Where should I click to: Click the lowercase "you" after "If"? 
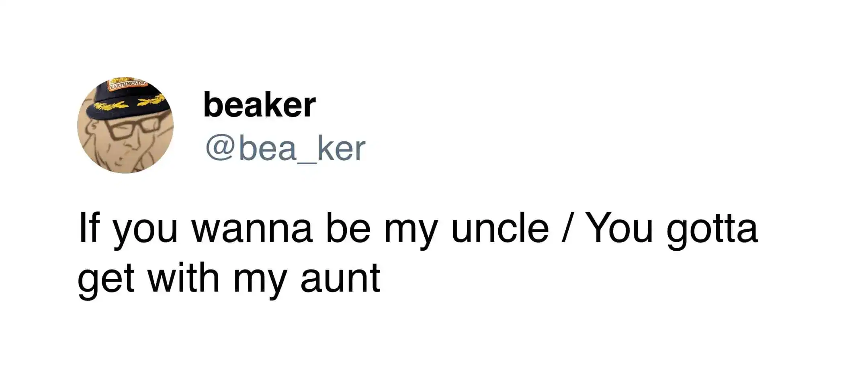pos(145,231)
